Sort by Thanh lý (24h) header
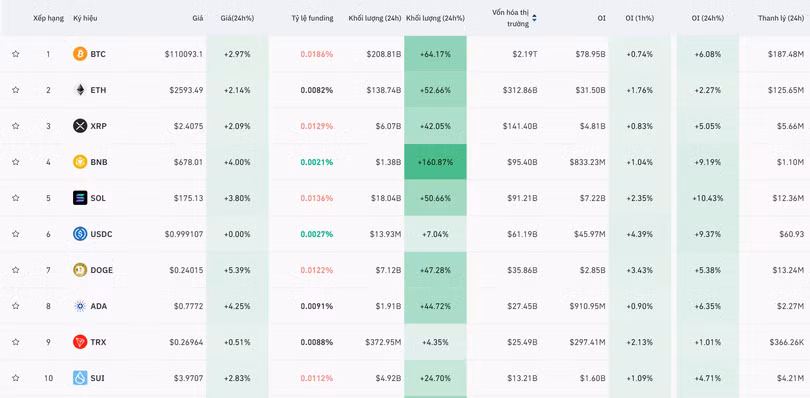810x398 pixels. click(781, 18)
